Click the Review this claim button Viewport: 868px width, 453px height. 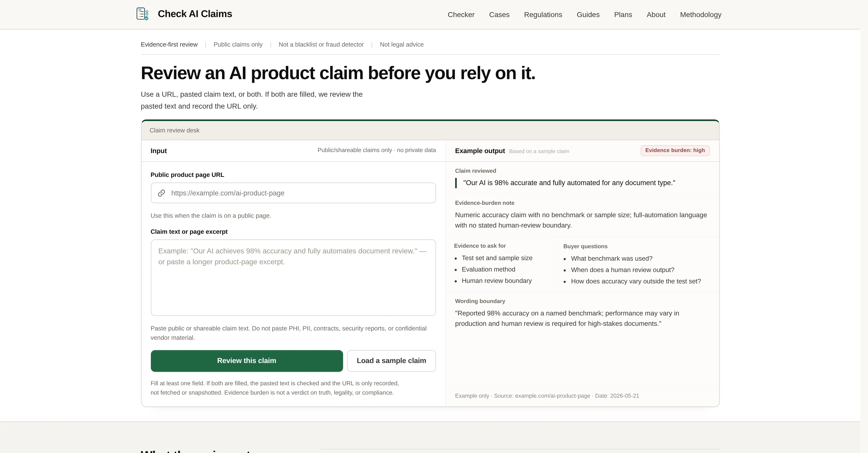pyautogui.click(x=247, y=361)
